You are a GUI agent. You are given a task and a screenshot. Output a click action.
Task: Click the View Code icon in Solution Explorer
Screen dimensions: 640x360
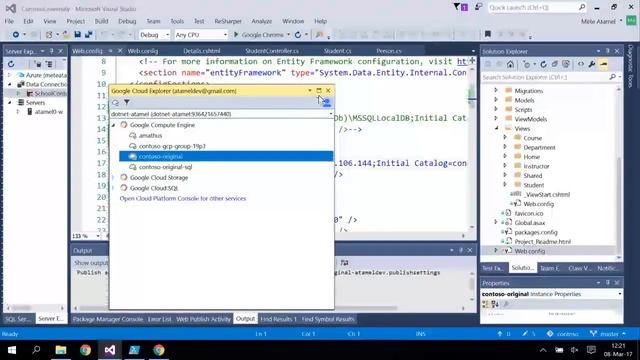click(580, 64)
